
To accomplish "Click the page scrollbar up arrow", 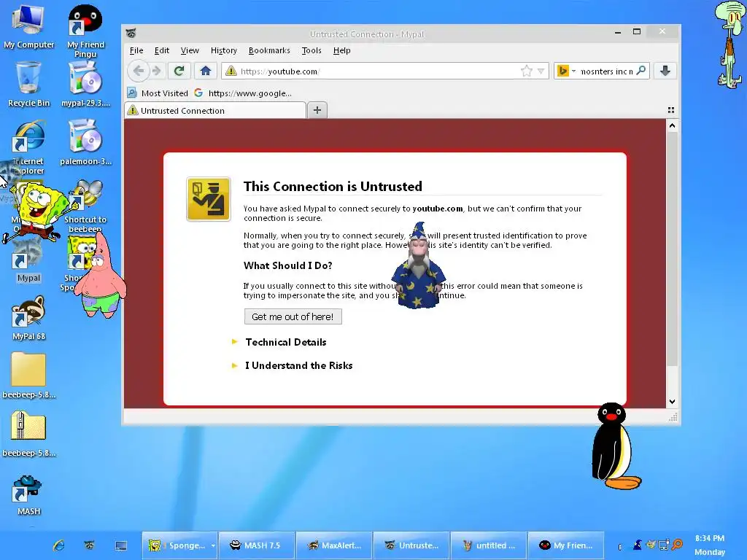I will pyautogui.click(x=672, y=125).
